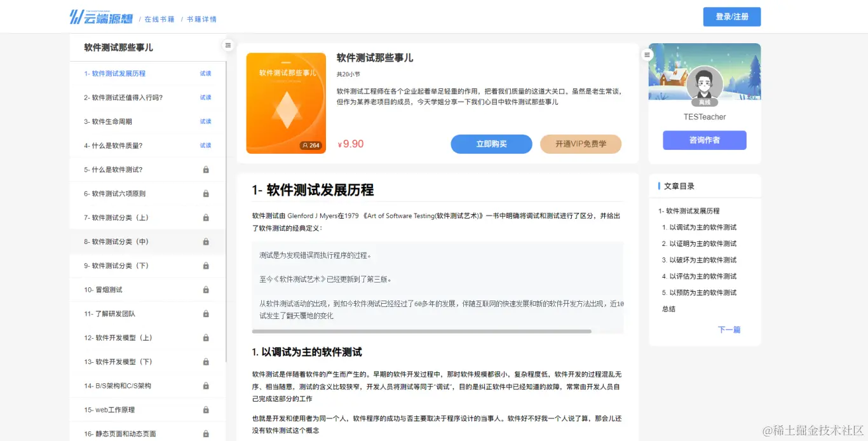Click the 264 readers count badge
The height and width of the screenshot is (441, 868).
[311, 146]
